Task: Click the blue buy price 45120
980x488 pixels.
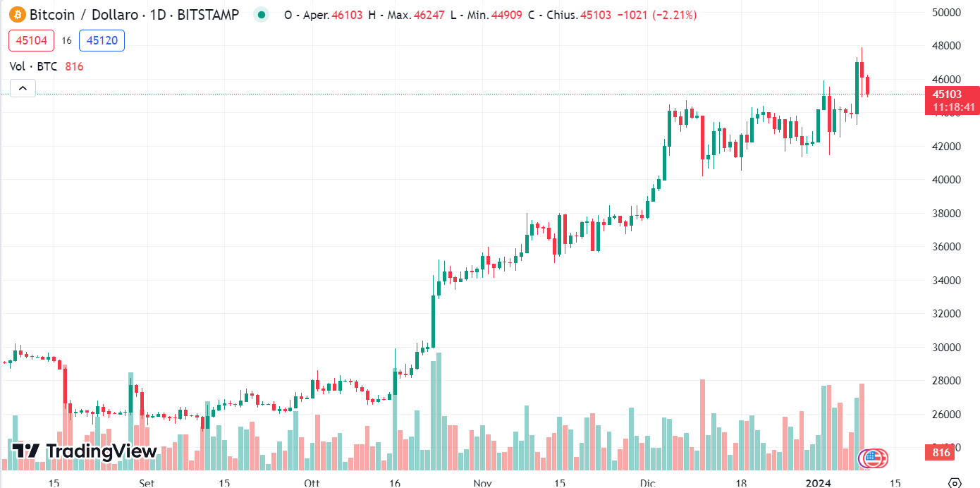Action: point(102,41)
